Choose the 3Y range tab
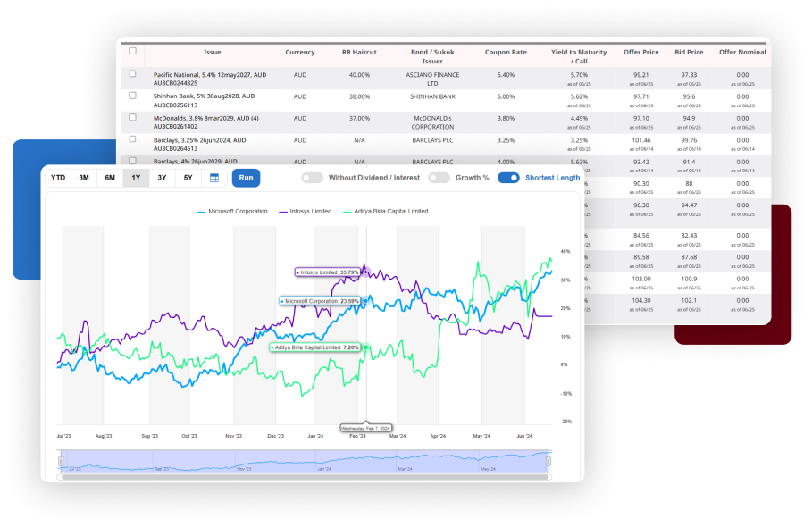This screenshot has height=527, width=812. [162, 178]
